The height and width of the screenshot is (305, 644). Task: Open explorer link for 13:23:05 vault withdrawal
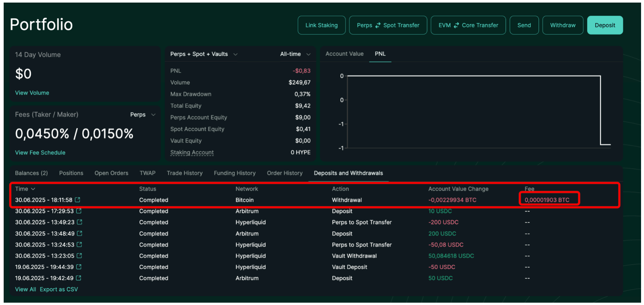click(79, 256)
